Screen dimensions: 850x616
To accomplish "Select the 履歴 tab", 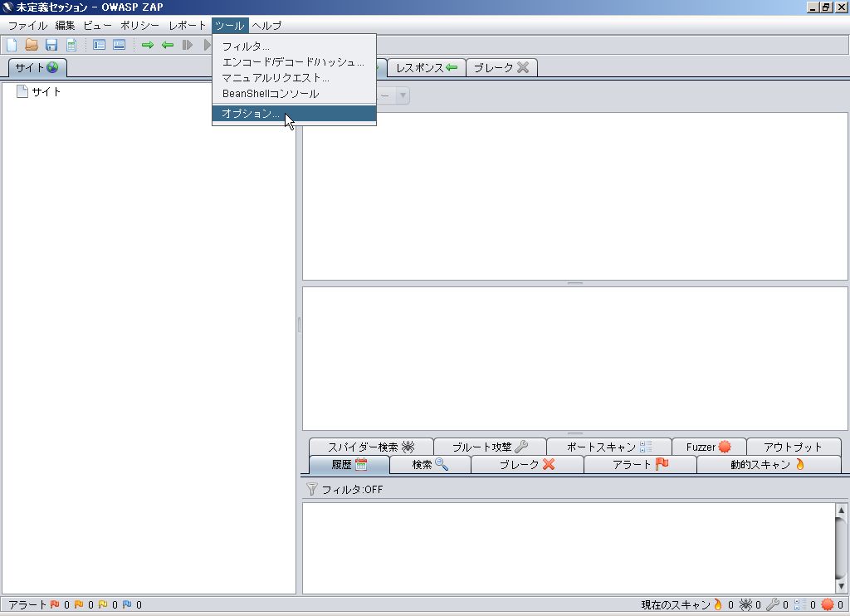I will [349, 465].
